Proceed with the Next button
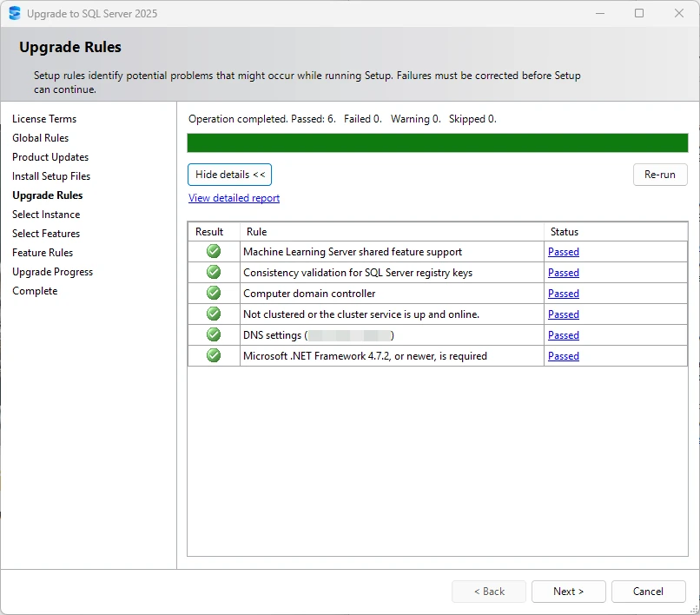This screenshot has height=615, width=700. click(568, 592)
